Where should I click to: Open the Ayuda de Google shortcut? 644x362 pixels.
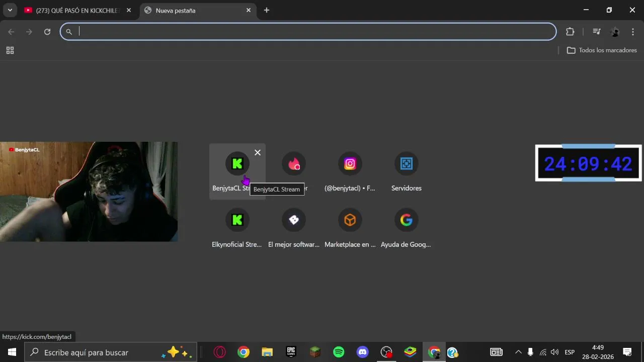(407, 228)
